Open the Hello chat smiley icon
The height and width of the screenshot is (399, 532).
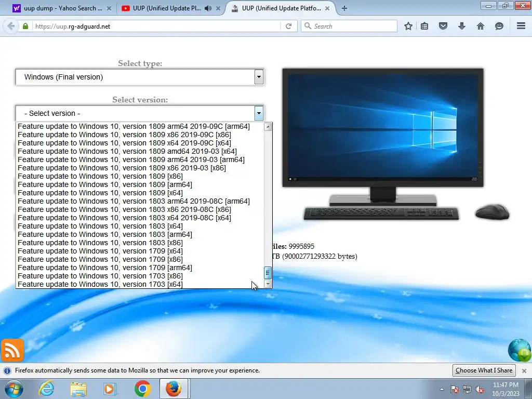coord(499,26)
